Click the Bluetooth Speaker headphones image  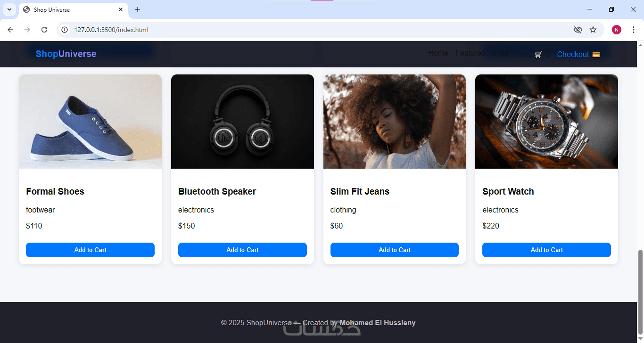[x=242, y=122]
